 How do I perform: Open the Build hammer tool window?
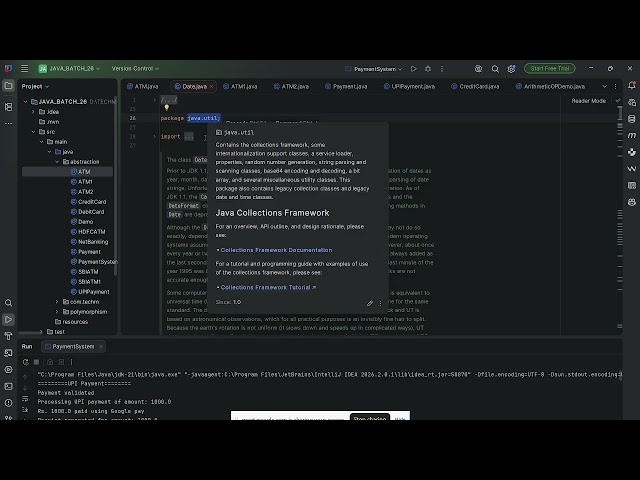click(x=8, y=336)
